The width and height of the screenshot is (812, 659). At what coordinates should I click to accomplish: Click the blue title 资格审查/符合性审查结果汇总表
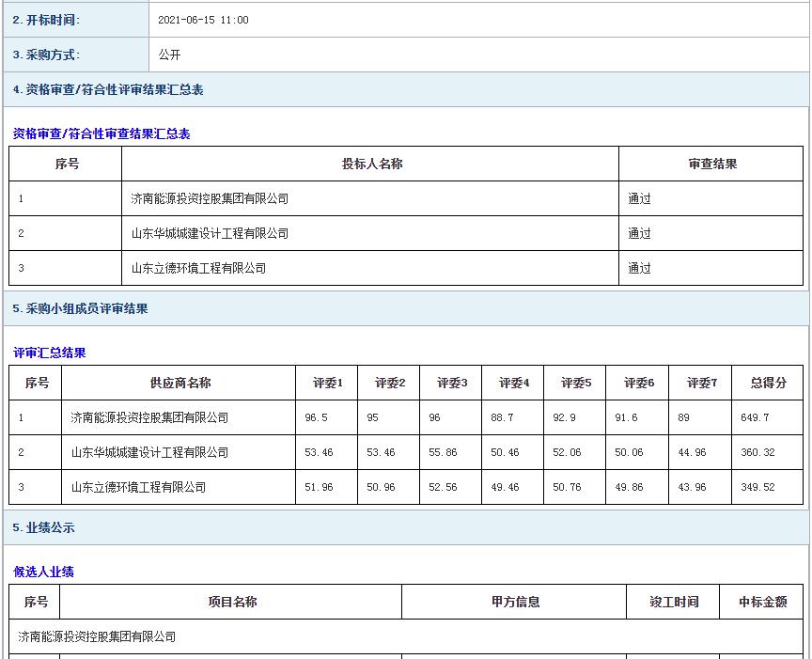pos(101,133)
